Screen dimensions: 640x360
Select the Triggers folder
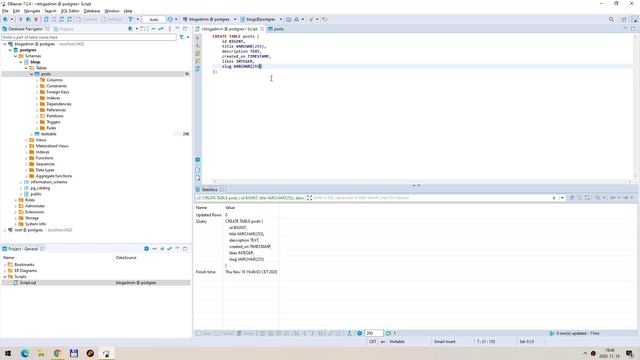pos(53,122)
